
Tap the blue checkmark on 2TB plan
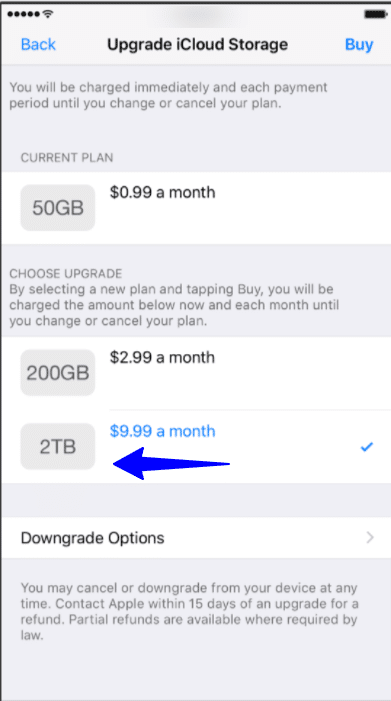pyautogui.click(x=366, y=447)
